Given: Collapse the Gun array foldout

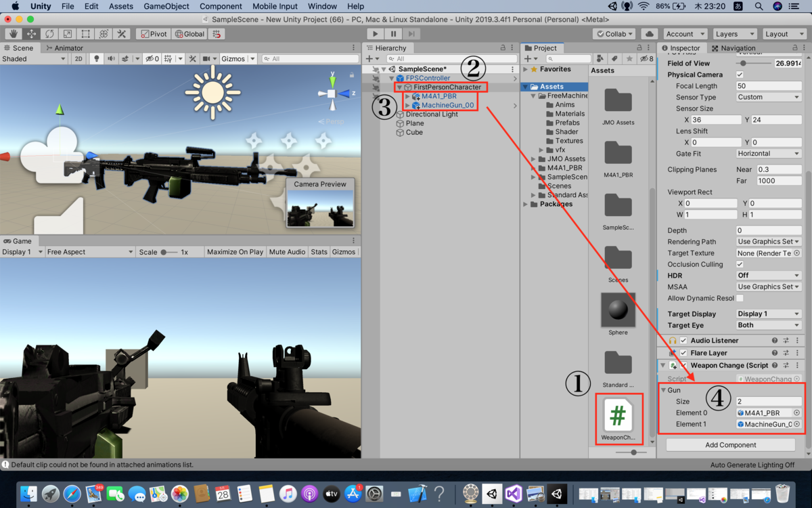Looking at the screenshot, I should click(664, 390).
